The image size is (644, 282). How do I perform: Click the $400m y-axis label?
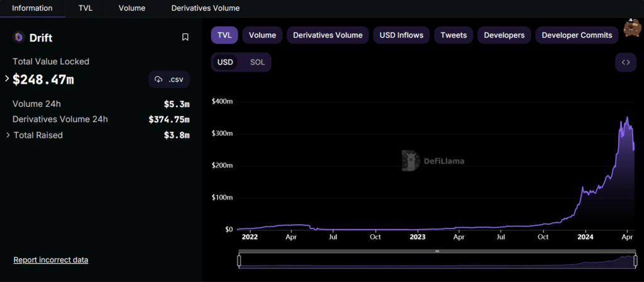[222, 101]
